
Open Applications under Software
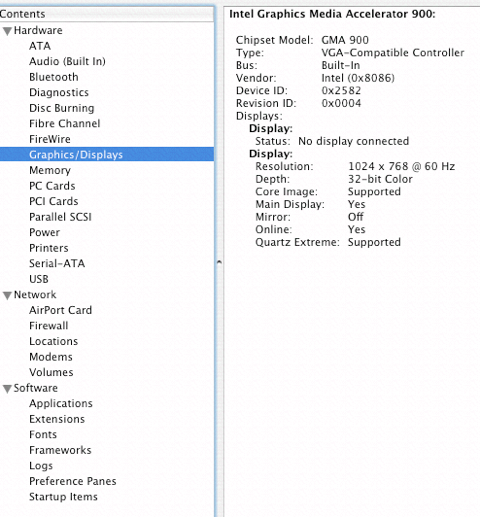pyautogui.click(x=61, y=403)
